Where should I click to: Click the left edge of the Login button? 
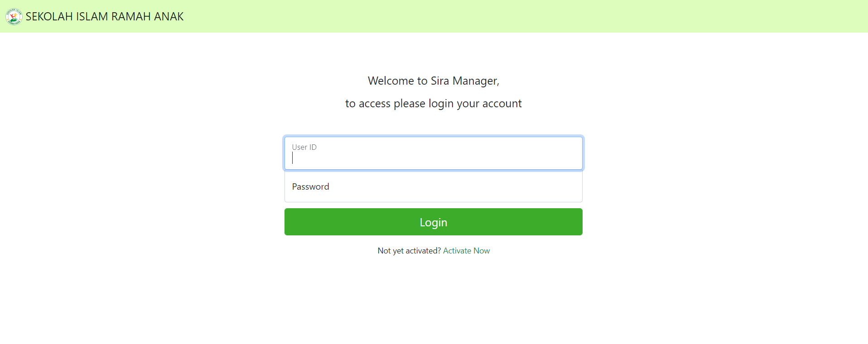(x=291, y=222)
